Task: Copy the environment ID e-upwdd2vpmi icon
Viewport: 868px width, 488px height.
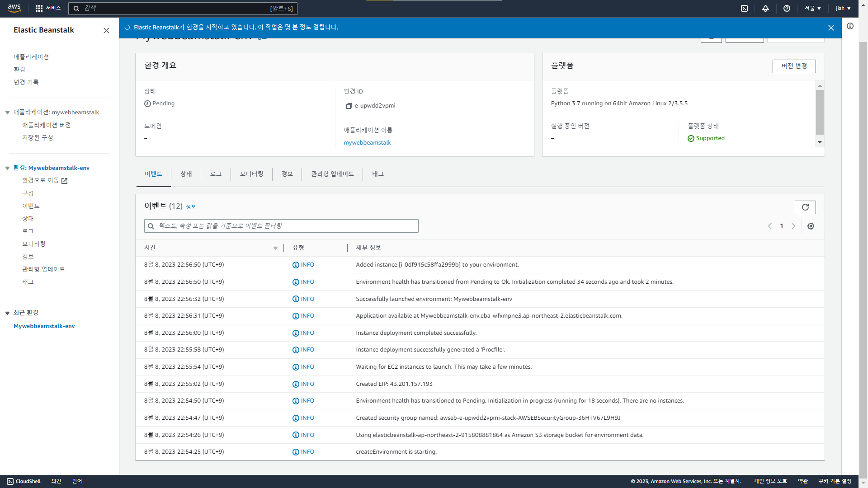Action: pos(349,106)
